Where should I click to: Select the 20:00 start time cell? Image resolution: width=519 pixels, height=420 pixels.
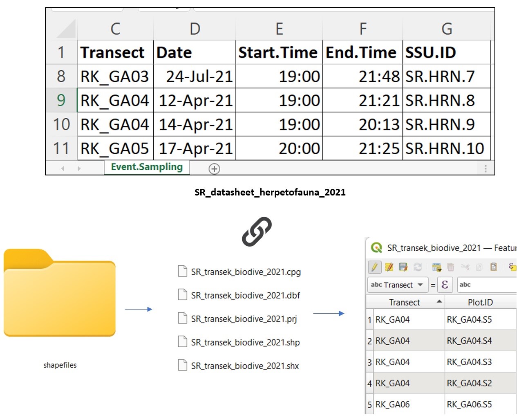[x=279, y=148]
